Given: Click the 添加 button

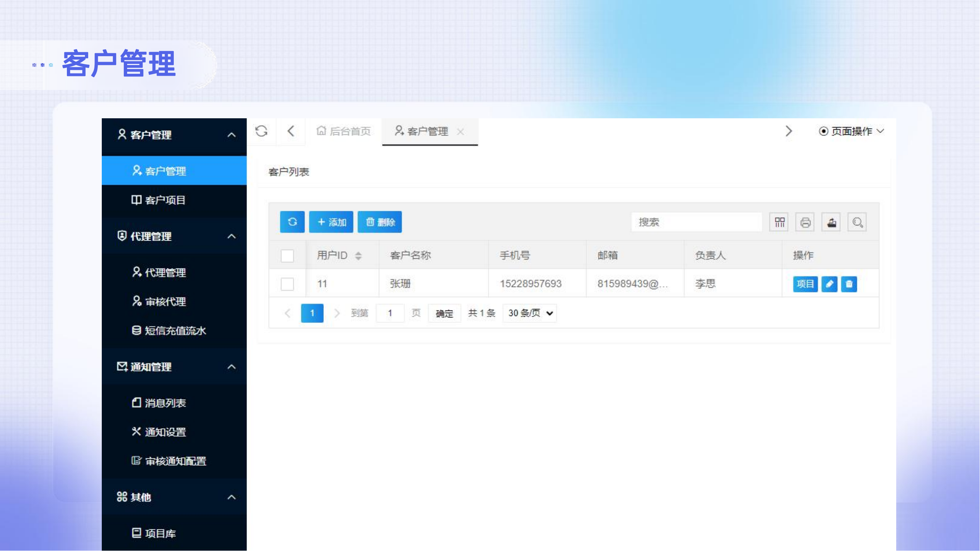Looking at the screenshot, I should 331,222.
